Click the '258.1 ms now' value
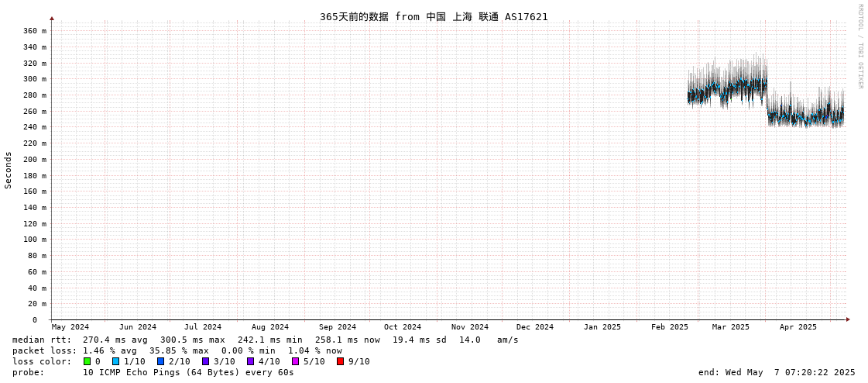868x383 pixels. pos(348,340)
